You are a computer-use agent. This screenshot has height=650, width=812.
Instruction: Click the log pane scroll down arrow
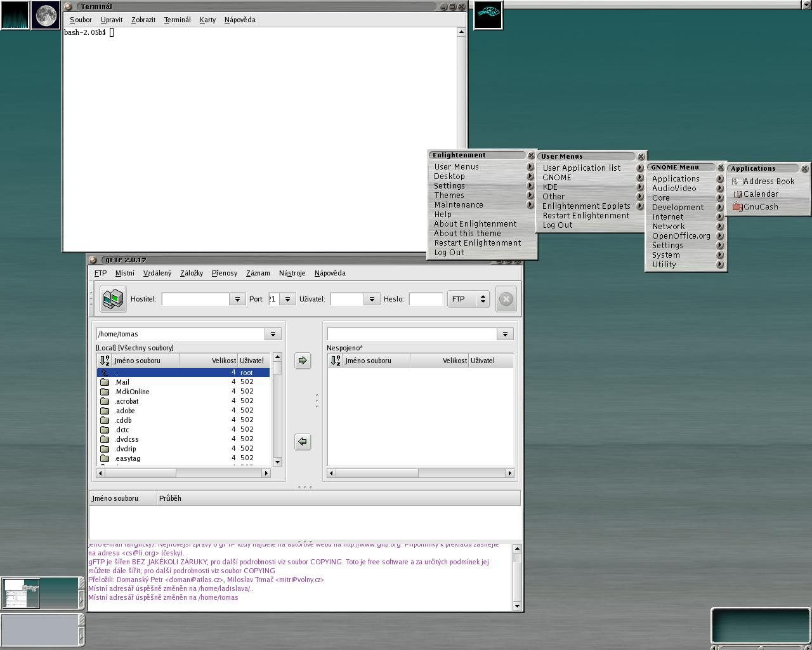click(517, 606)
